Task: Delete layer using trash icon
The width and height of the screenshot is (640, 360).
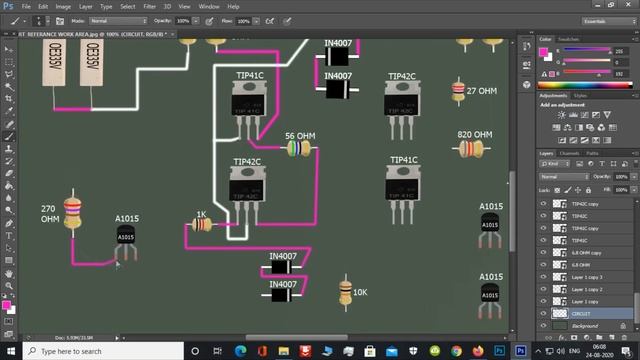Action: pos(624,338)
